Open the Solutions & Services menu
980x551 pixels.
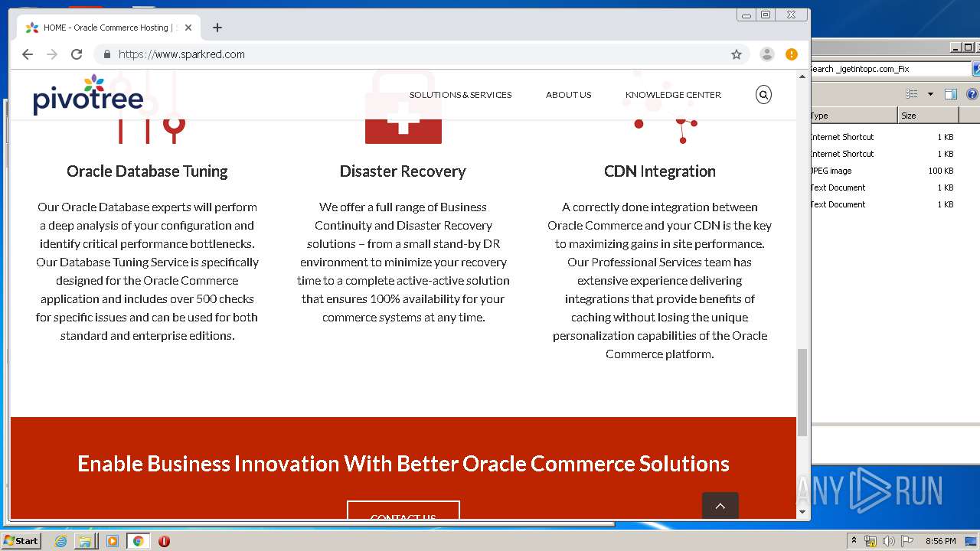coord(460,95)
